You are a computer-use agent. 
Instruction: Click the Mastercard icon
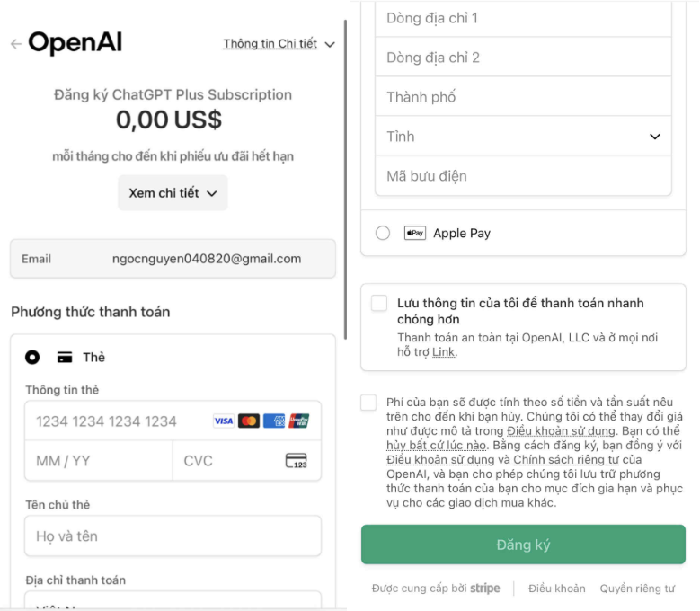249,421
